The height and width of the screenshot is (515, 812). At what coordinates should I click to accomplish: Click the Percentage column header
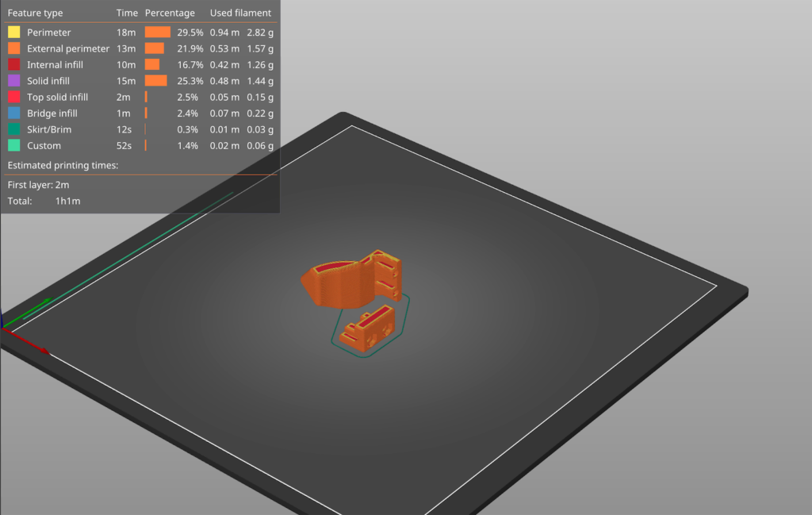coord(169,13)
